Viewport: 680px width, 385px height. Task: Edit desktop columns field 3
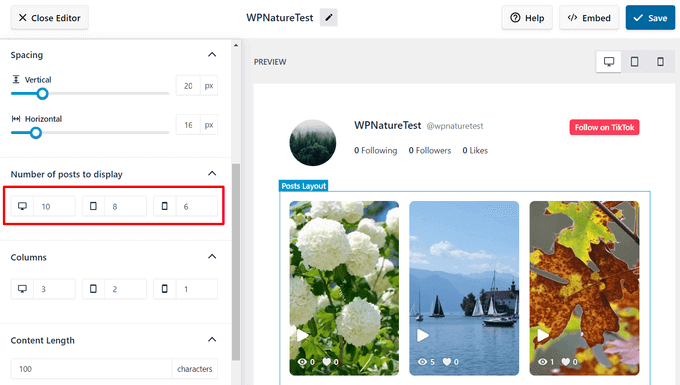tap(55, 289)
